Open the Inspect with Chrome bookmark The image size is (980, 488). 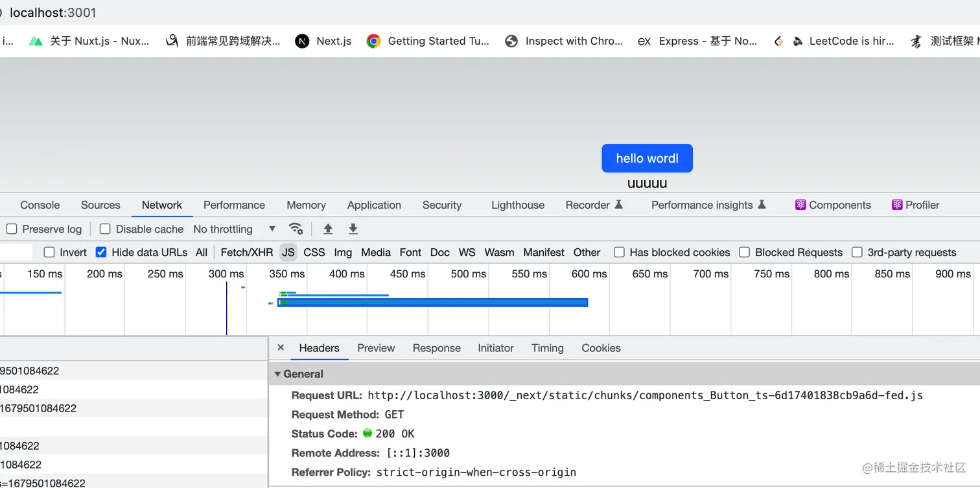[x=564, y=41]
